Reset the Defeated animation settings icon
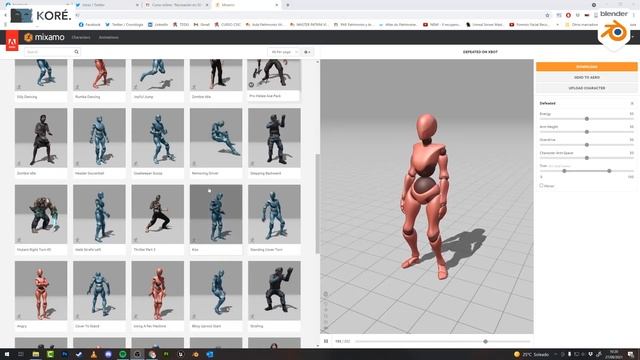This screenshot has height=360, width=640. 632,103
